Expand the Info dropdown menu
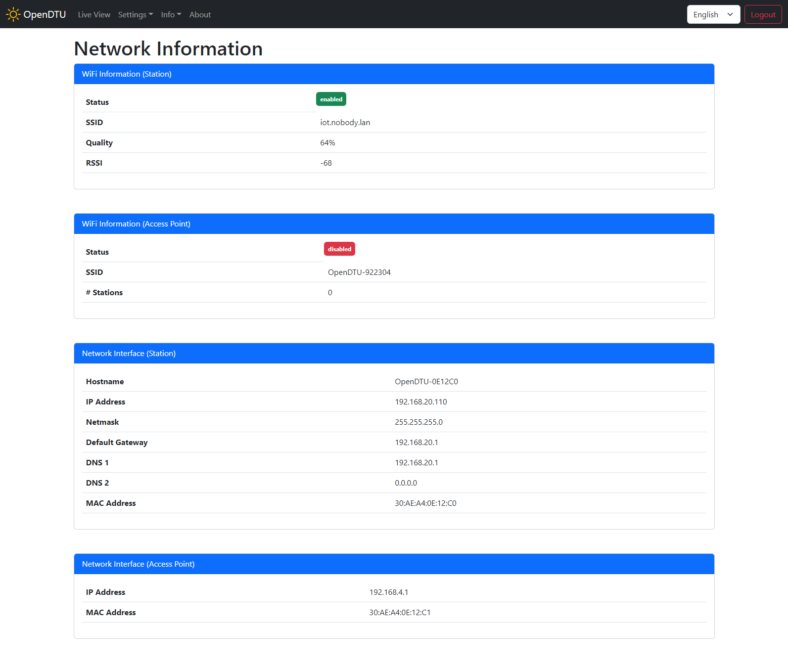 [x=171, y=15]
